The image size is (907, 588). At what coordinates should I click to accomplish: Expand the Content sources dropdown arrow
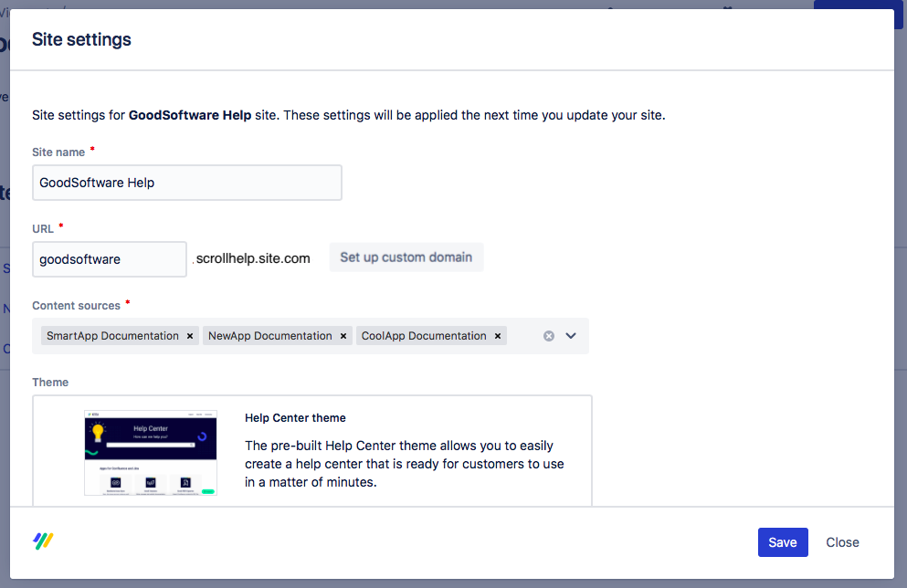click(x=571, y=336)
